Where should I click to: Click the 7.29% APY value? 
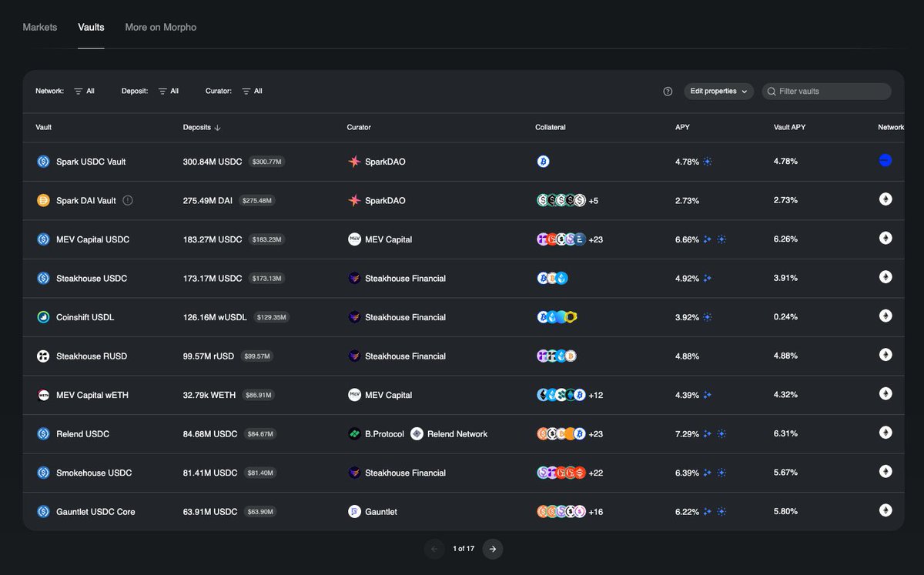click(687, 433)
